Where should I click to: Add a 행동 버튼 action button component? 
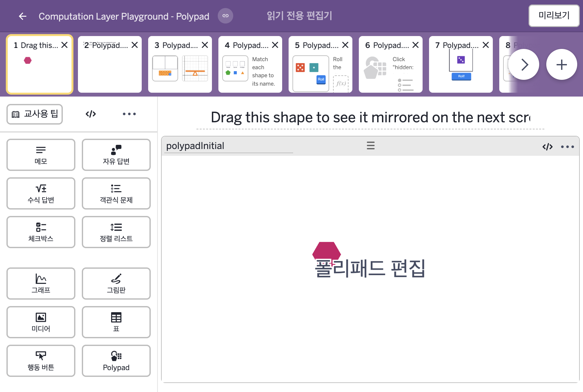pos(41,361)
